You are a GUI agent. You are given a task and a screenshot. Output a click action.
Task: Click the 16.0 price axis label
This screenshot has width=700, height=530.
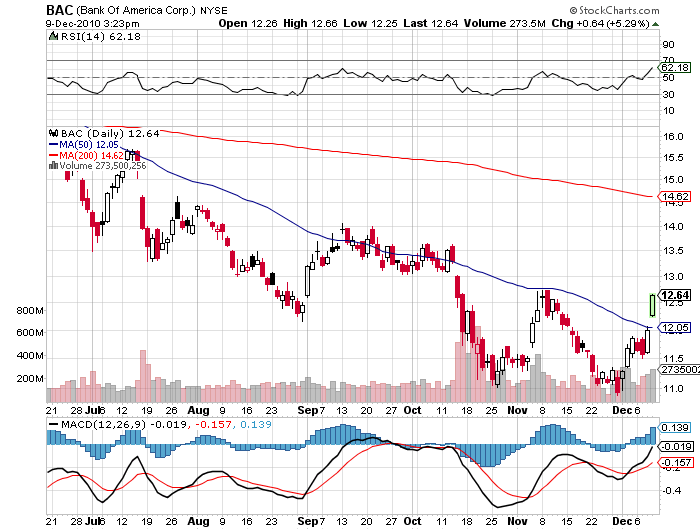point(673,137)
